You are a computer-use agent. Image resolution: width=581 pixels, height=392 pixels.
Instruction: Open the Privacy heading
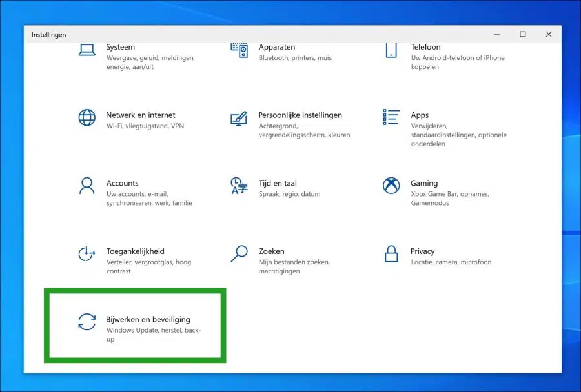422,251
